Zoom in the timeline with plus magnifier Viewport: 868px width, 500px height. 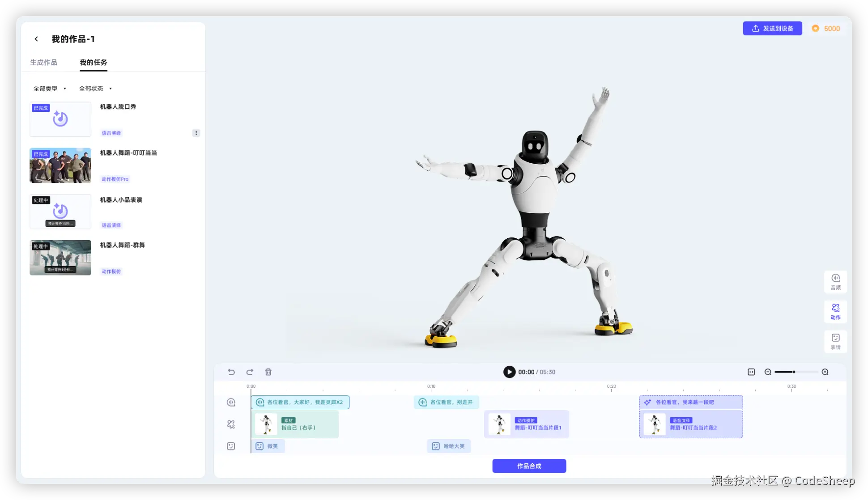coord(825,372)
